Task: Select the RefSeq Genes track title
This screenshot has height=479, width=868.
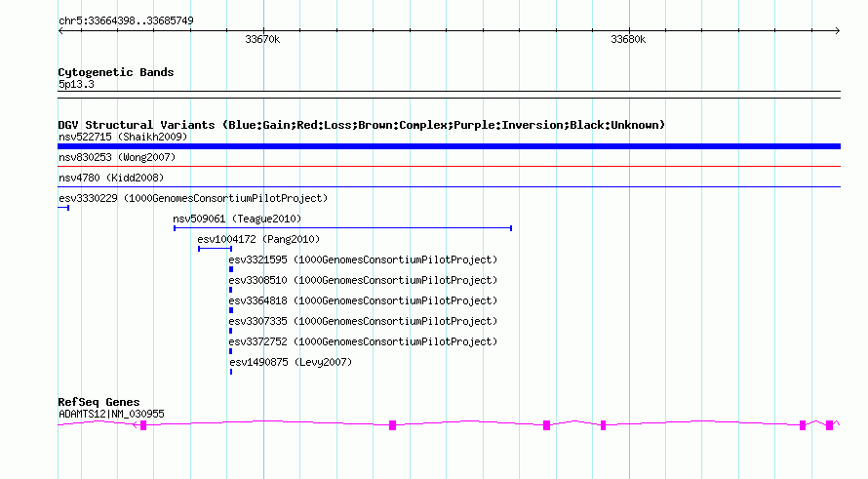Action: (99, 402)
